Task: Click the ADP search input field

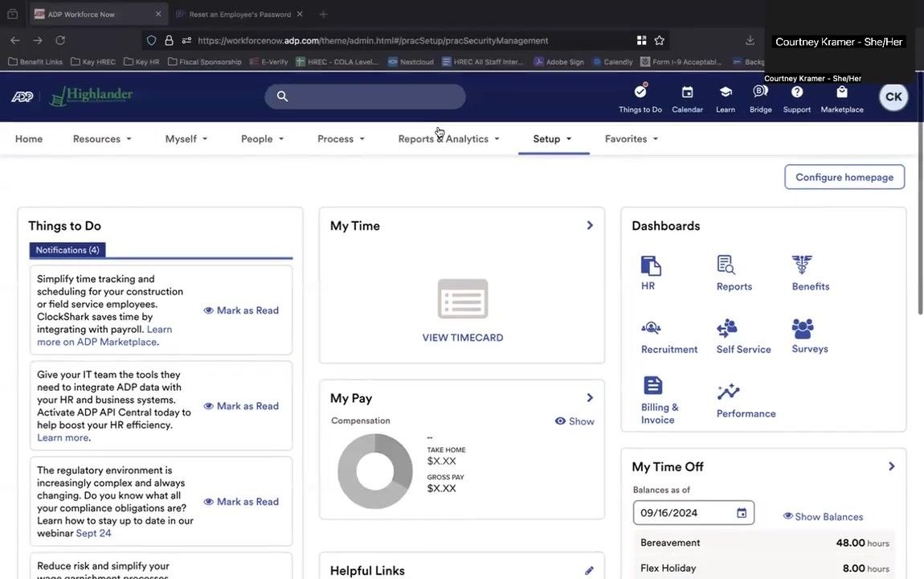Action: click(x=366, y=96)
